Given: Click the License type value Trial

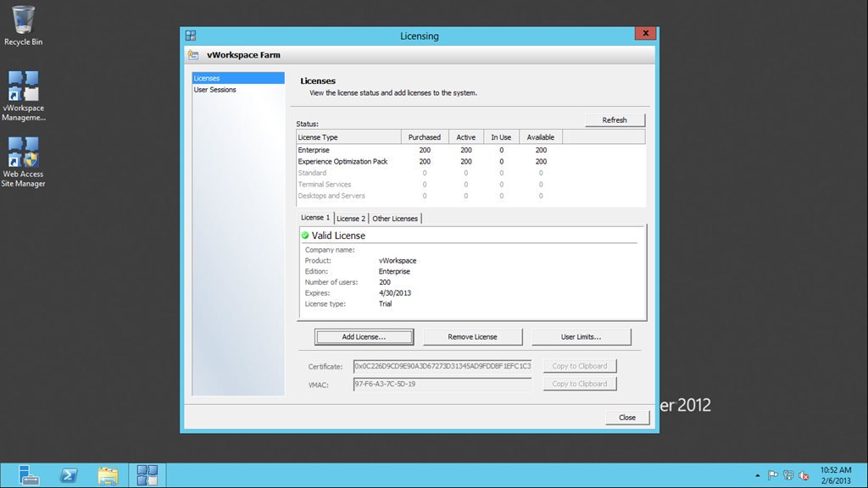Looking at the screenshot, I should coord(386,304).
